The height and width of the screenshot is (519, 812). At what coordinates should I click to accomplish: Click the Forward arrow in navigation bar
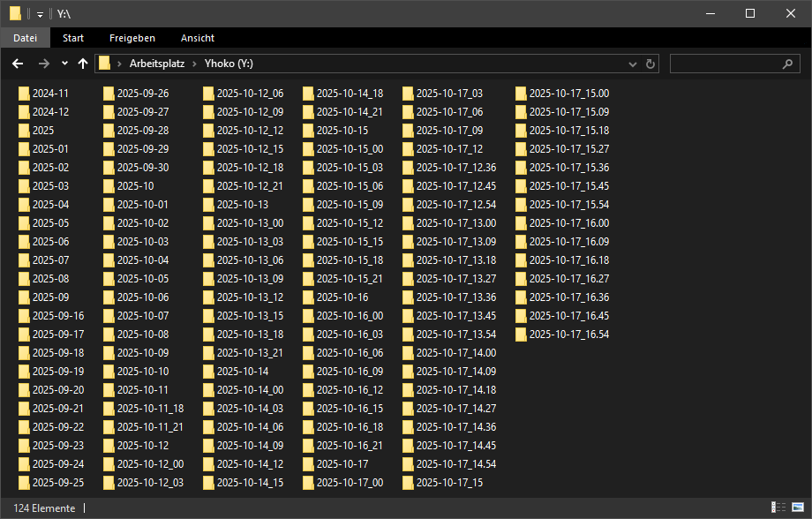point(43,64)
